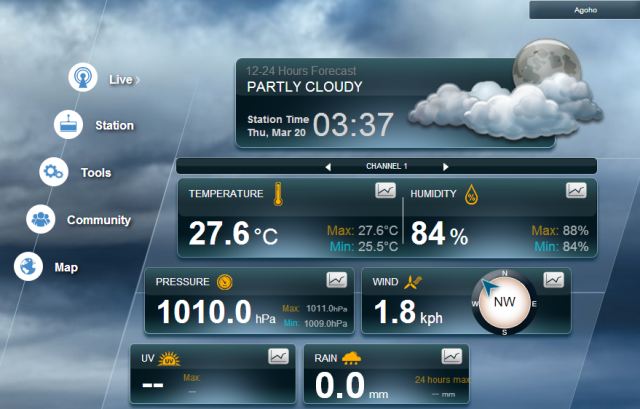Click the Map globe icon
Screen dimensions: 640x409
28,266
